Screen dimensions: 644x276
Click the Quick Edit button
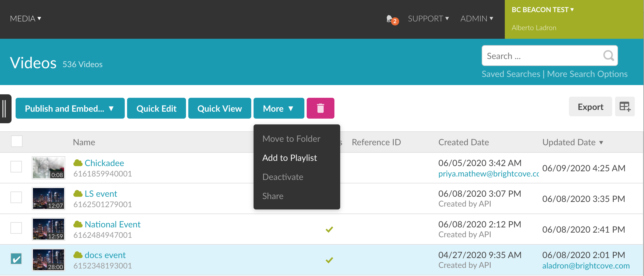pyautogui.click(x=156, y=108)
